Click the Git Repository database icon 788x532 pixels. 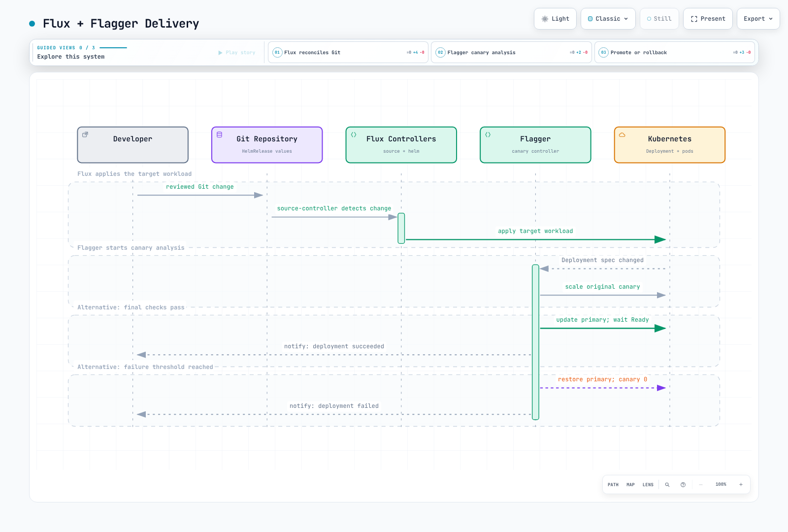[x=220, y=134]
